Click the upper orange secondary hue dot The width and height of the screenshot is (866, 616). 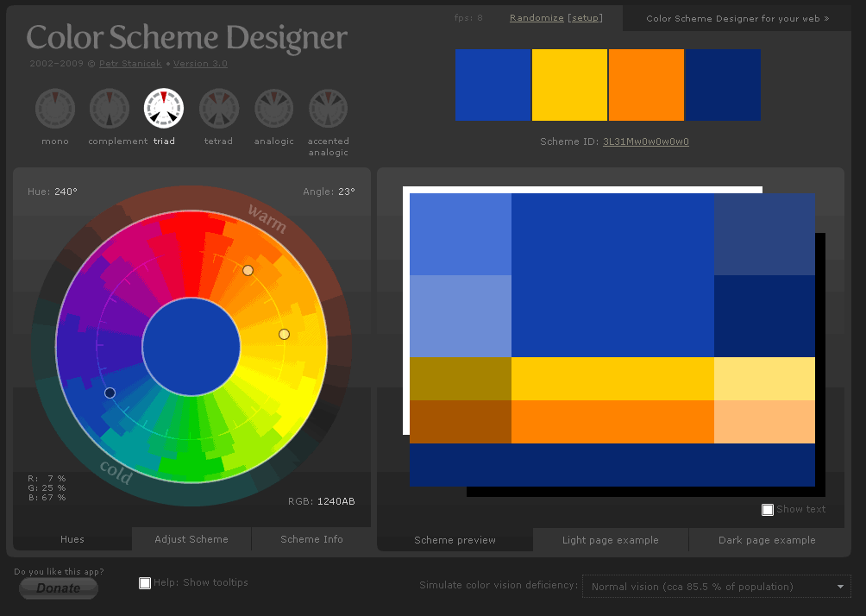(248, 271)
